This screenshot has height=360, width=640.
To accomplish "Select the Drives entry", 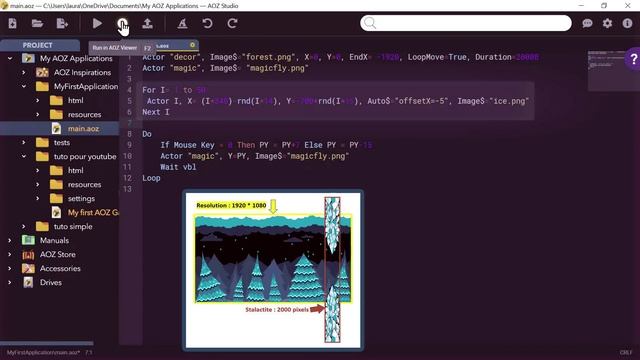I will coord(51,282).
